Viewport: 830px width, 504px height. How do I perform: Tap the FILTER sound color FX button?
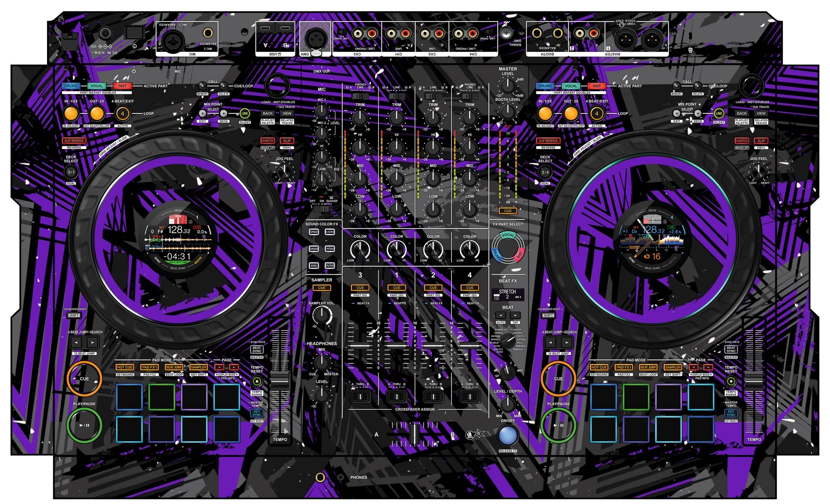click(x=330, y=266)
